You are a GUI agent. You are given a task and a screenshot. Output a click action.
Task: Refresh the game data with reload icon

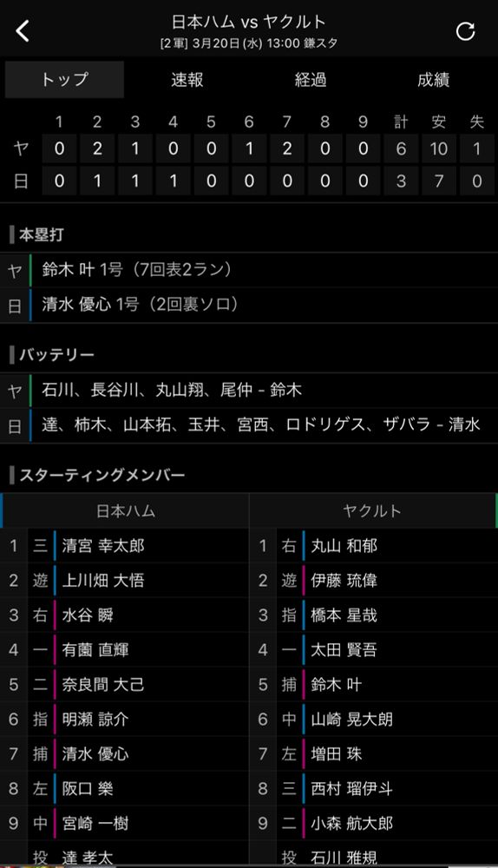point(465,31)
